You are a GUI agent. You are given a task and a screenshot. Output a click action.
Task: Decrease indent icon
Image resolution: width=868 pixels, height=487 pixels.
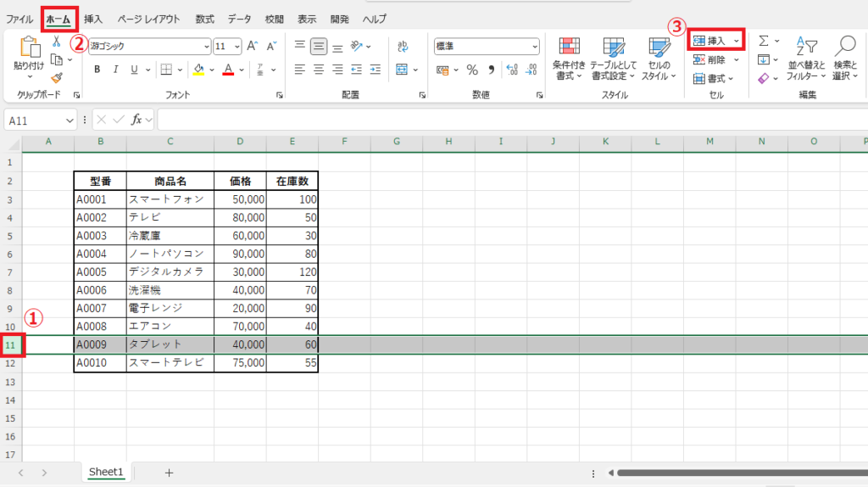[357, 70]
